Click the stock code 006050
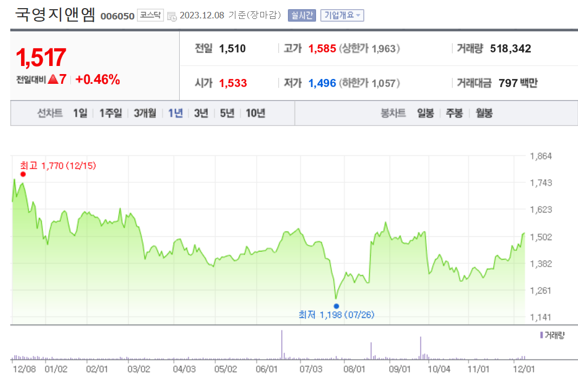The height and width of the screenshot is (392, 578). (x=117, y=16)
